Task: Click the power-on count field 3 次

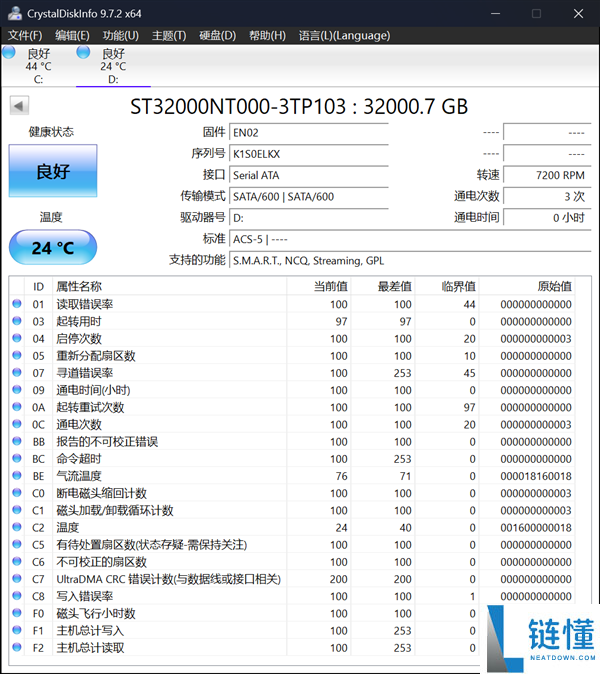Action: click(547, 196)
